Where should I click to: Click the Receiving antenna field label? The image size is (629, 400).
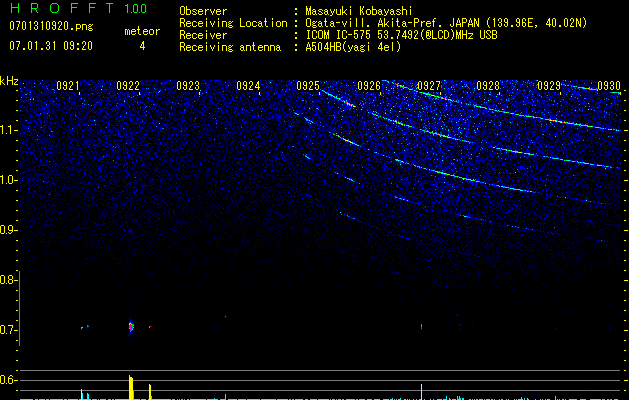point(230,47)
